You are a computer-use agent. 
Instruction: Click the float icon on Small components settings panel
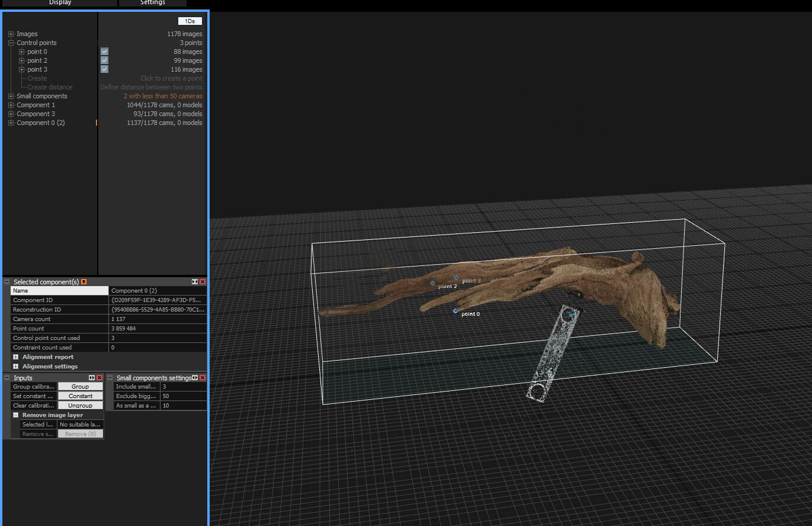pos(195,377)
